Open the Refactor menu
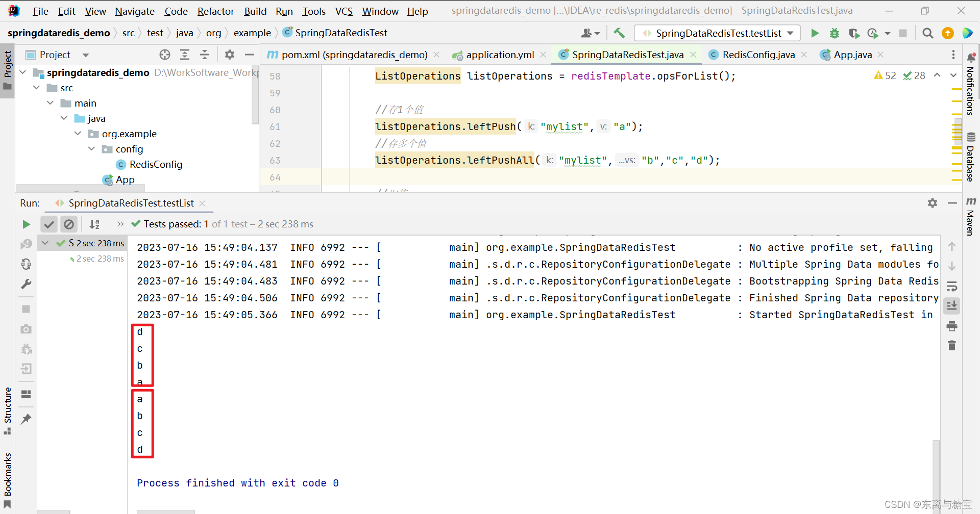The height and width of the screenshot is (514, 980). (x=215, y=11)
